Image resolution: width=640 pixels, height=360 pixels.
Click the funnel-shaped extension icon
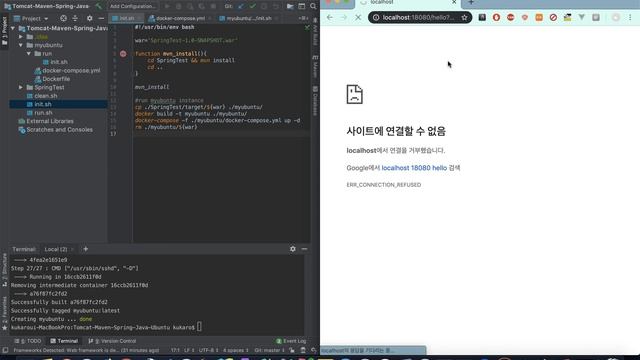click(x=581, y=18)
